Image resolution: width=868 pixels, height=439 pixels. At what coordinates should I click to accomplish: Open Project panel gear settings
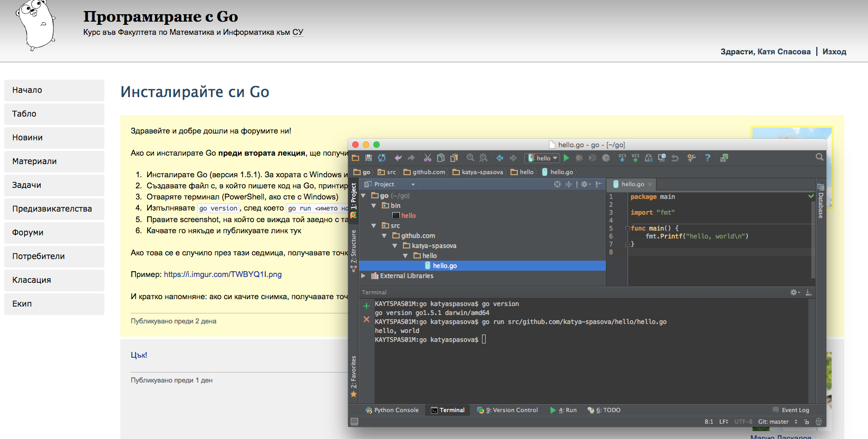coord(585,184)
